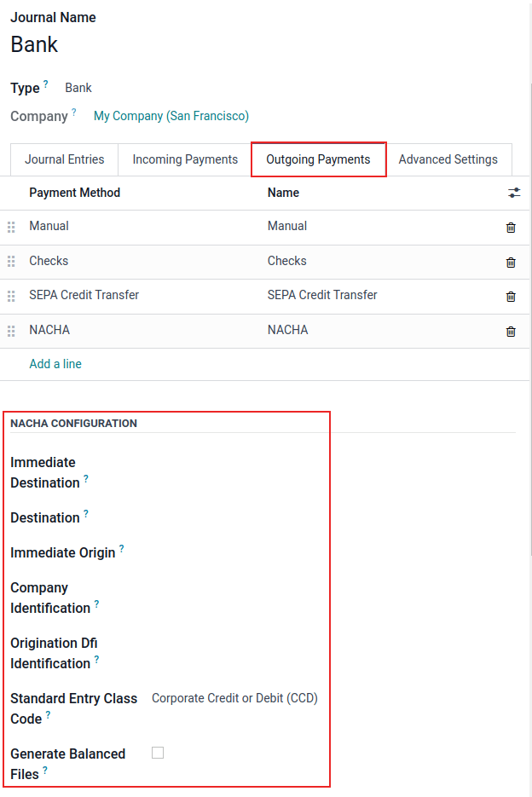Delete the SEPA Credit Transfer payment method
Image resolution: width=532 pixels, height=797 pixels.
pyautogui.click(x=511, y=296)
